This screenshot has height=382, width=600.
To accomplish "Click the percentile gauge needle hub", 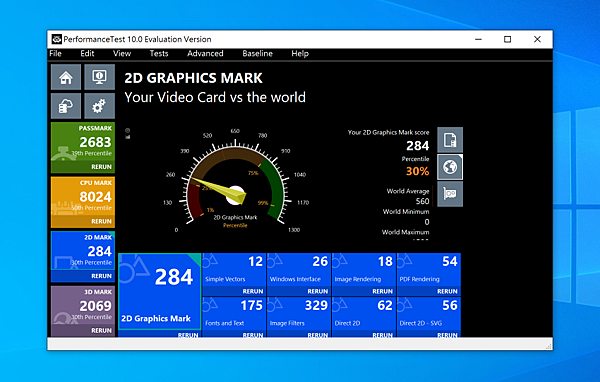I will tap(235, 194).
